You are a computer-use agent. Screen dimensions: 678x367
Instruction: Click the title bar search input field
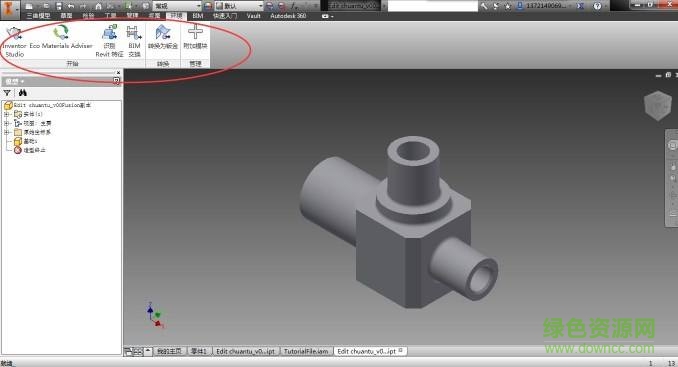coord(432,6)
